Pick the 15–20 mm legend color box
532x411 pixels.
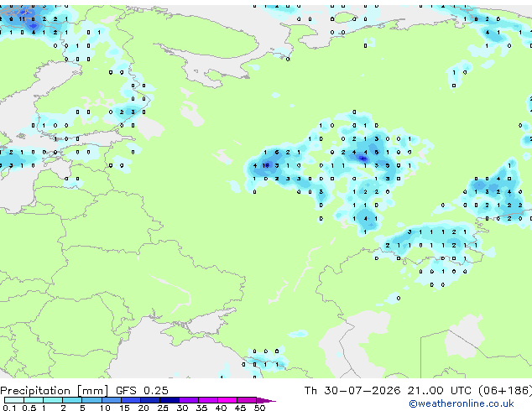[x=131, y=400]
